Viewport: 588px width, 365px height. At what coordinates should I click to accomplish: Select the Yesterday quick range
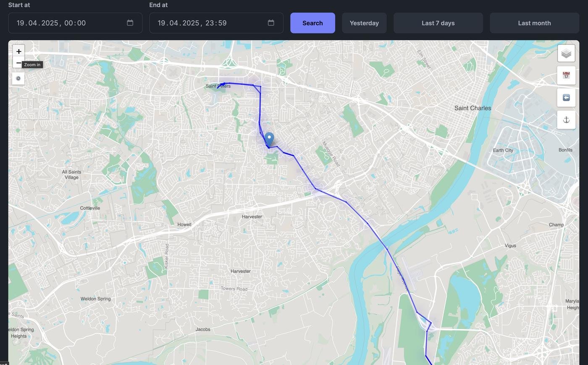(x=364, y=23)
